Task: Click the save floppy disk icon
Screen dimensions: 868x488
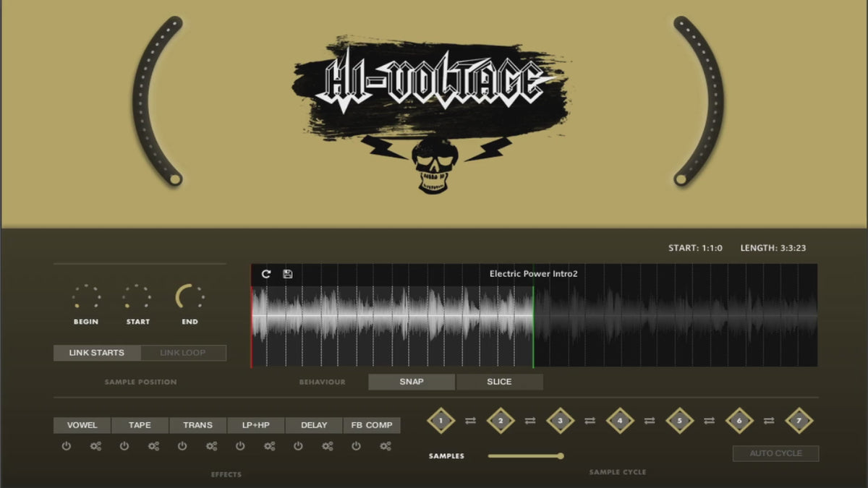Action: tap(287, 274)
